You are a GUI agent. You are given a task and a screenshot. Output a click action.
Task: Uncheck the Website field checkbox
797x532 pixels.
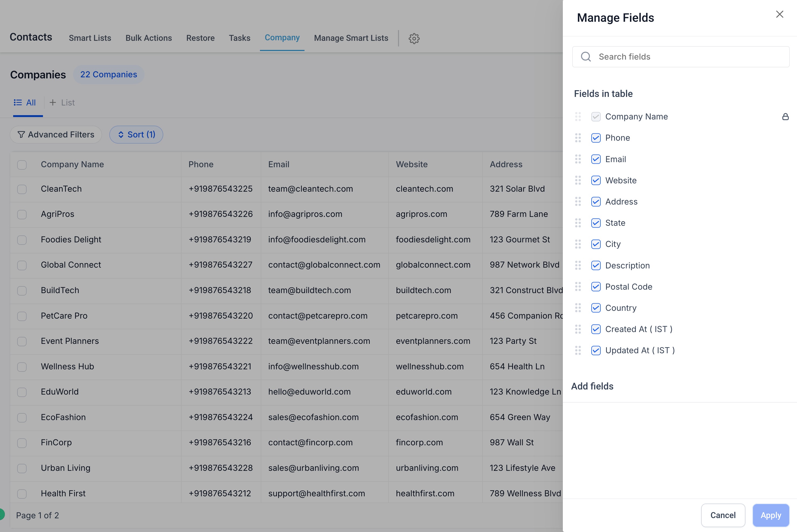[x=596, y=180]
